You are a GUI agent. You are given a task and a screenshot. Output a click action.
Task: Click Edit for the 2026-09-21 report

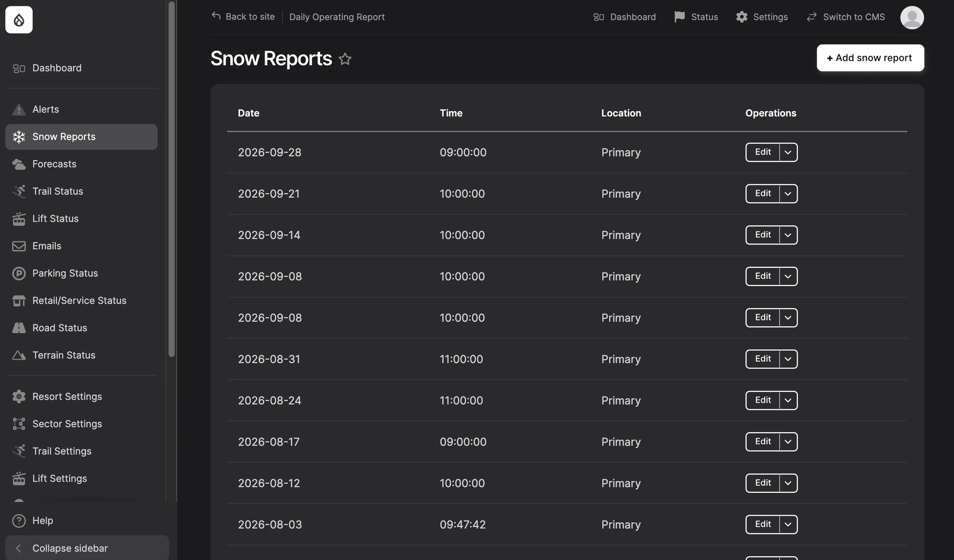[x=763, y=194]
